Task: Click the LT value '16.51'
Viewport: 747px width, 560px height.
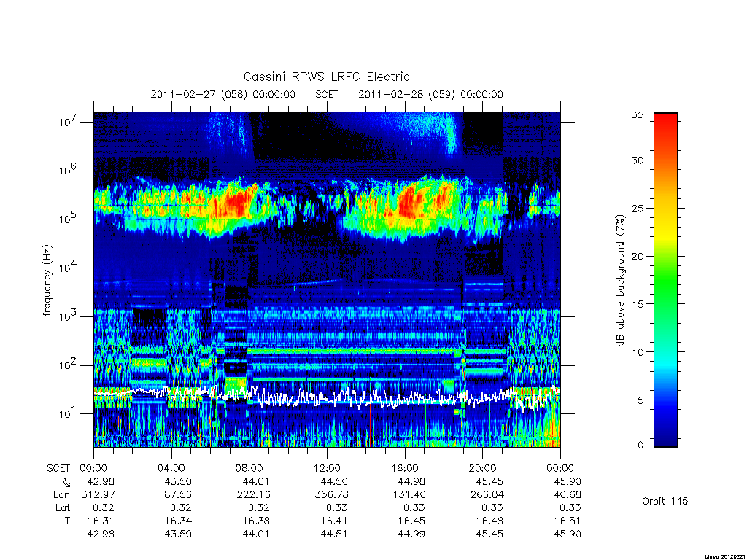Action: (x=567, y=521)
